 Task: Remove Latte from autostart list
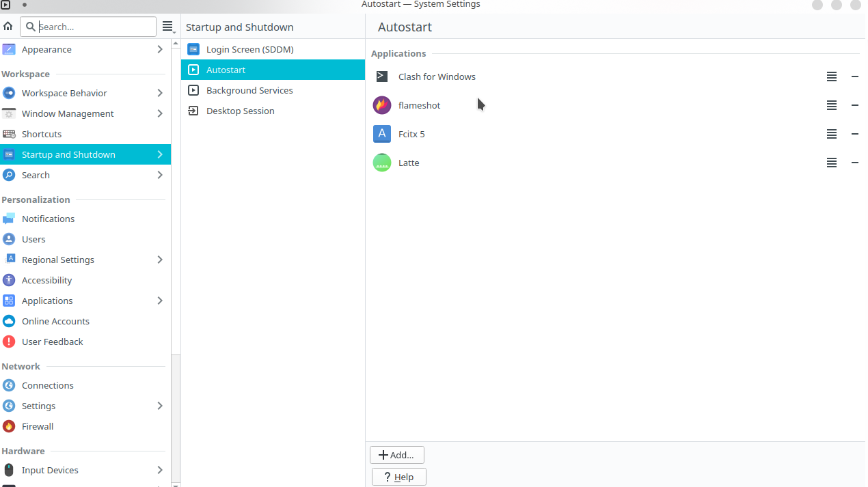[x=854, y=163]
